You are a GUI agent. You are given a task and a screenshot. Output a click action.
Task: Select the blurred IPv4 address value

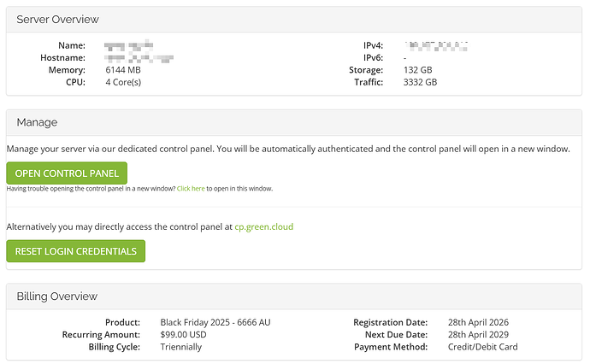[436, 46]
